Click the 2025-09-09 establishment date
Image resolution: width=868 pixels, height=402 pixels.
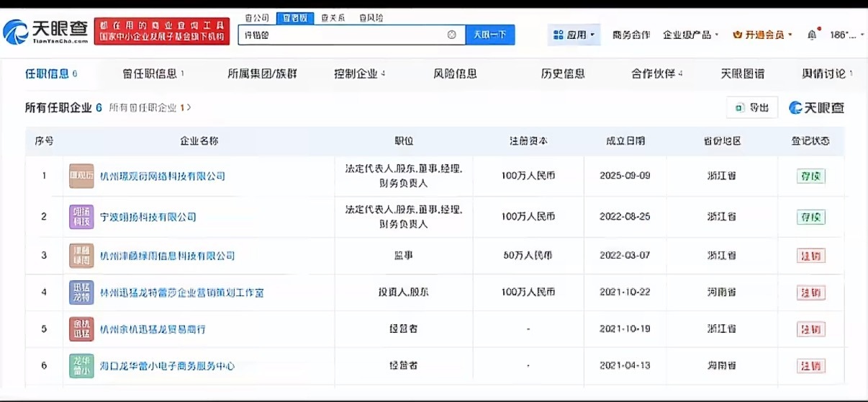pyautogui.click(x=625, y=176)
